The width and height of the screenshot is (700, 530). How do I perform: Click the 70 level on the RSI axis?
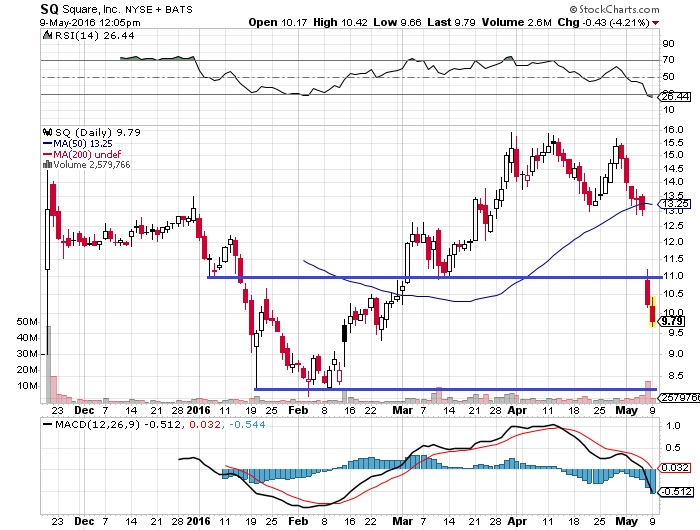[x=668, y=60]
